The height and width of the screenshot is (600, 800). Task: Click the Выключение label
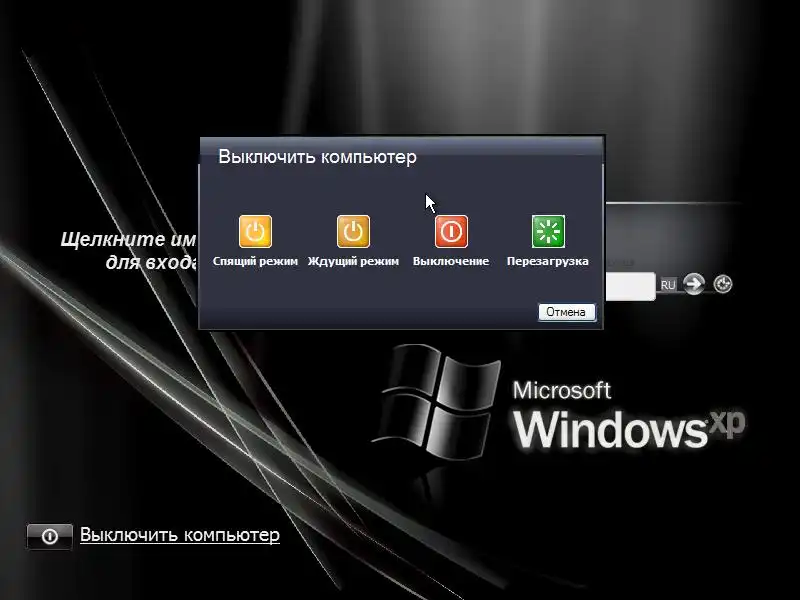(451, 261)
